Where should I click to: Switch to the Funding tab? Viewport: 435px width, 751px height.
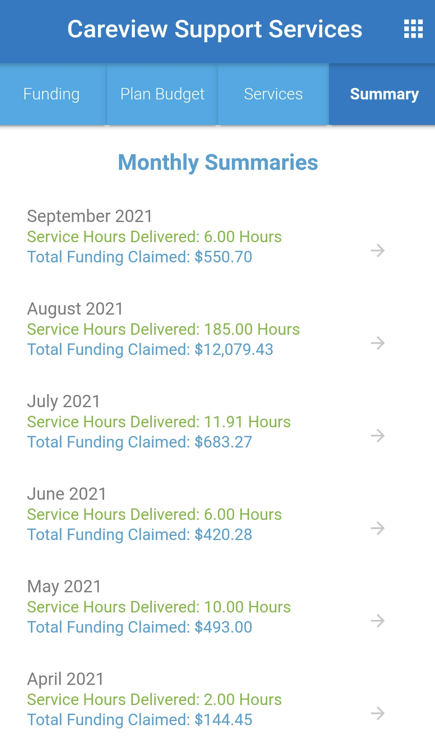(x=52, y=94)
